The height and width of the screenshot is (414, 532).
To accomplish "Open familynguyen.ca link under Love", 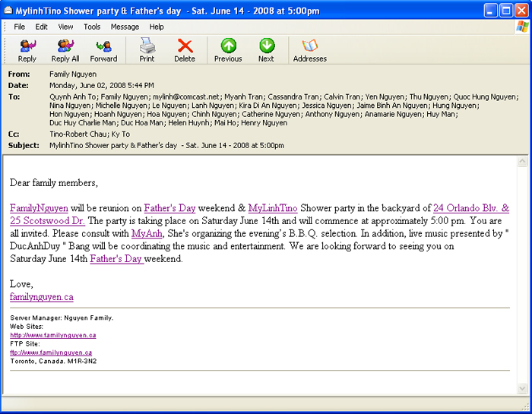I will [41, 297].
